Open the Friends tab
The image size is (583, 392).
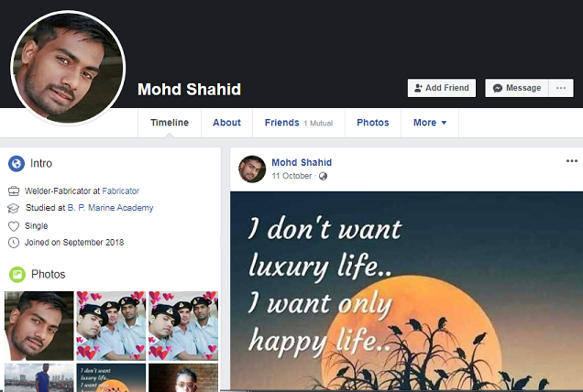click(299, 123)
